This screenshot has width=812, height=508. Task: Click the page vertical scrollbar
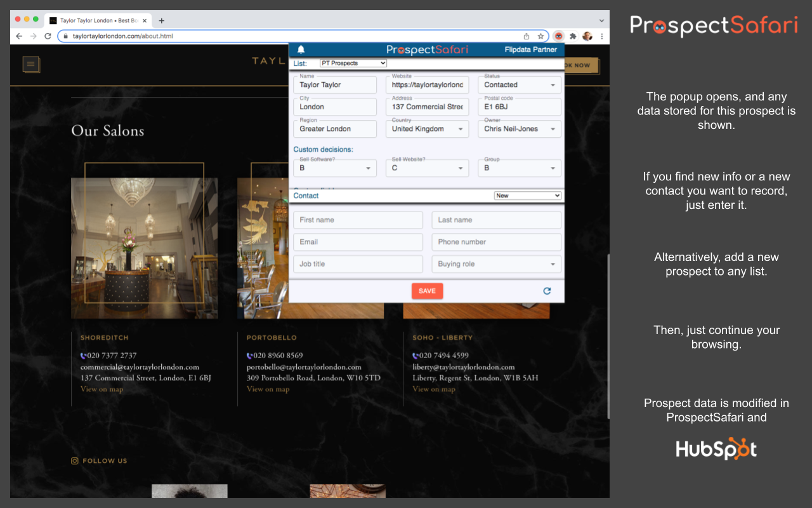coord(608,337)
